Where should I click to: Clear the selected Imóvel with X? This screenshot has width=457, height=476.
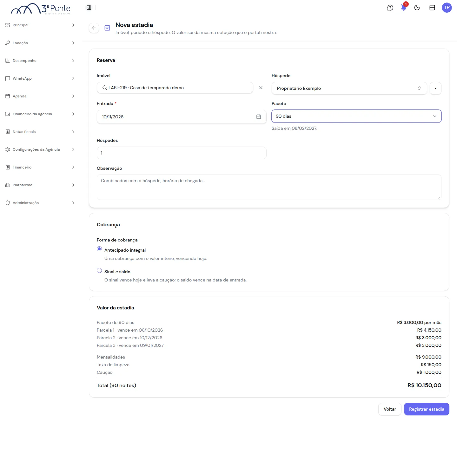261,88
